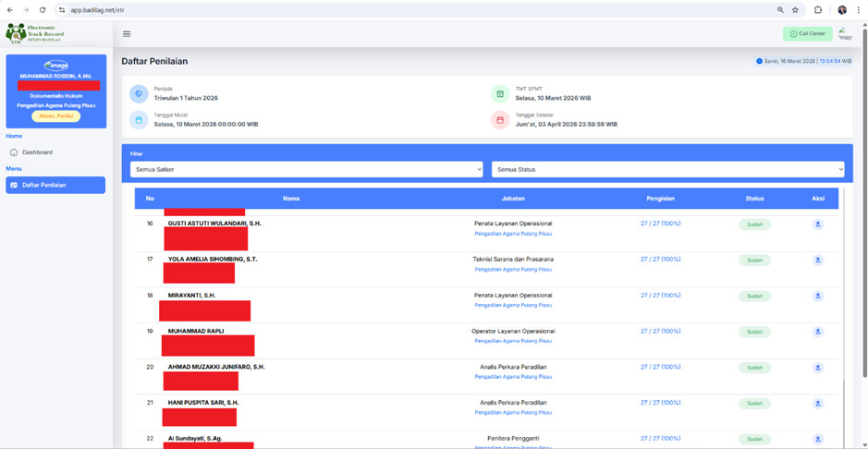Click action icon for Gusti Astuti Wulandari
The height and width of the screenshot is (449, 868).
[817, 224]
